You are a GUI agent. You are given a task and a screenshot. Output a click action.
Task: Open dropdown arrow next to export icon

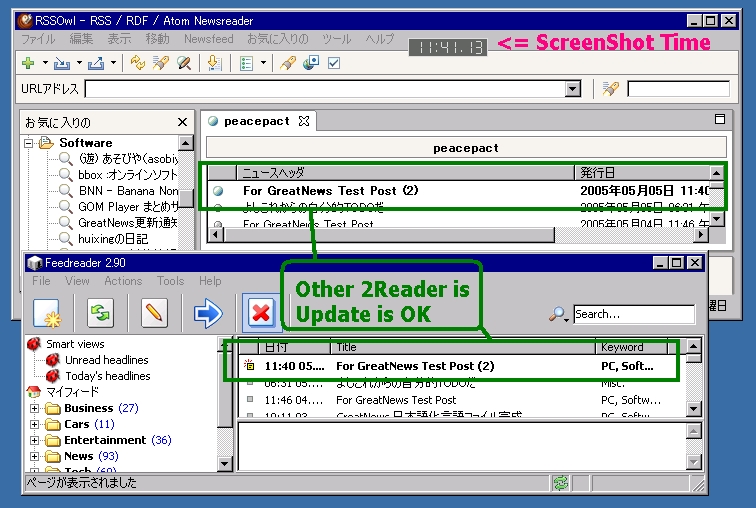[x=113, y=63]
